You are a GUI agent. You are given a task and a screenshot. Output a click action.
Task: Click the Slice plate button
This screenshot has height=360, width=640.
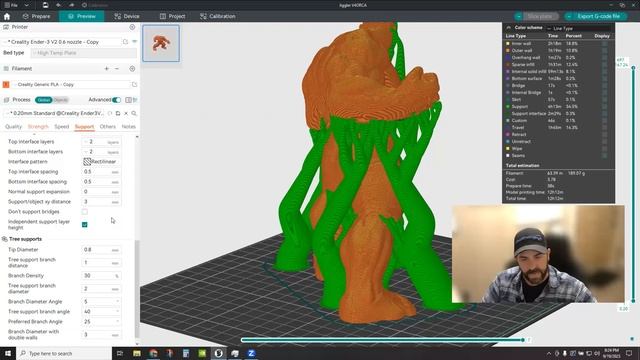[x=540, y=16]
